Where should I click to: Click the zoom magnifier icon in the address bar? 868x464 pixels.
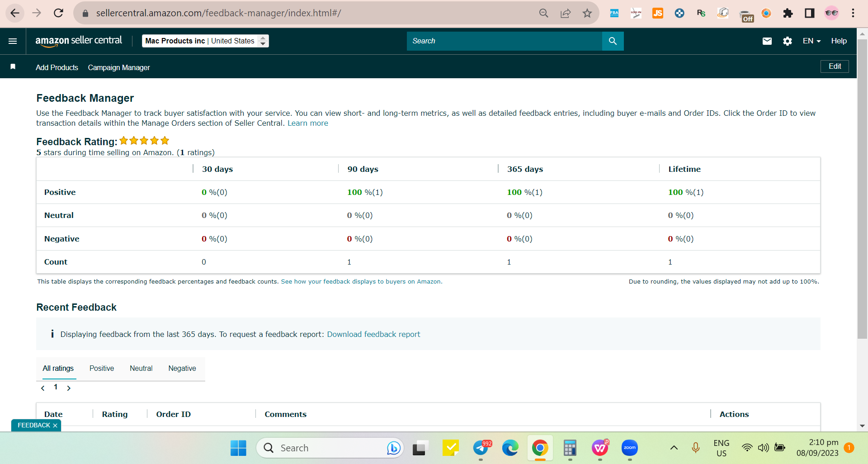(x=543, y=13)
